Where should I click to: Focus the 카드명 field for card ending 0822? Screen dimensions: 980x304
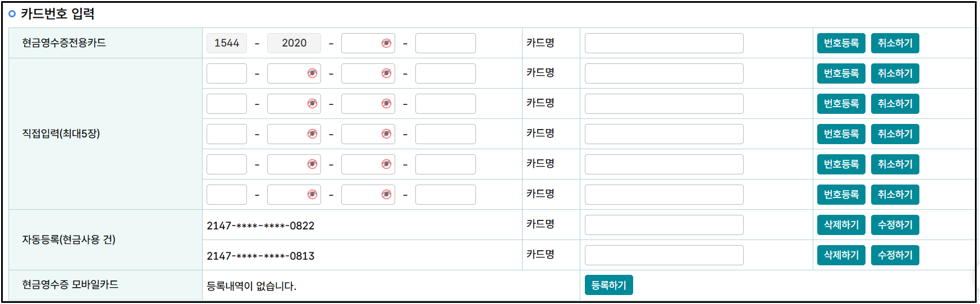pos(664,225)
